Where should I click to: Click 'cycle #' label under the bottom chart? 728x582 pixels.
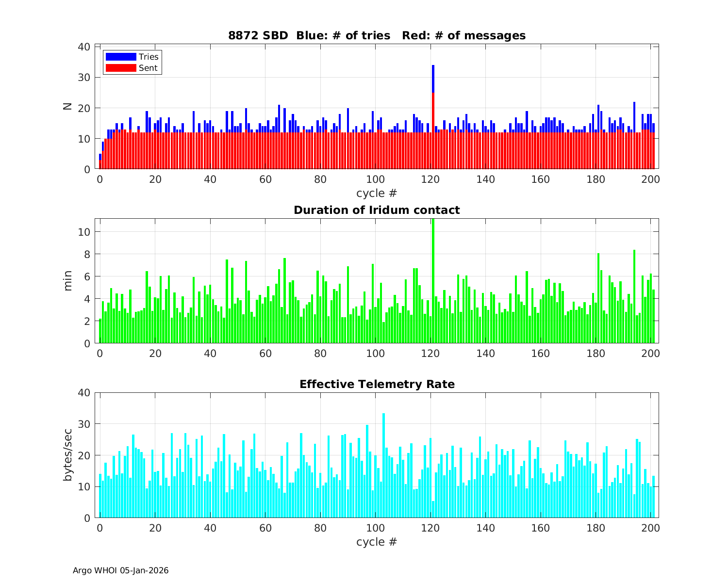coord(377,542)
